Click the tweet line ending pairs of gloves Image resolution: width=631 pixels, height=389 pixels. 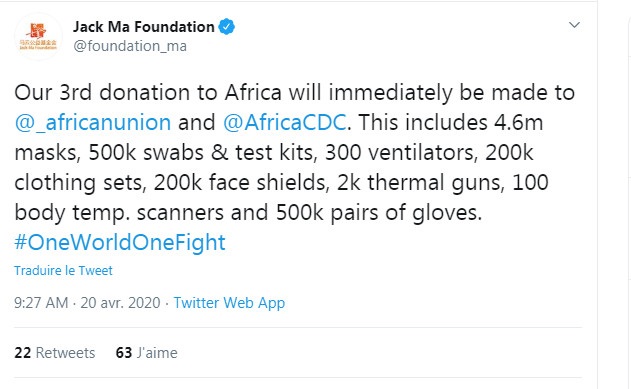pyautogui.click(x=248, y=212)
